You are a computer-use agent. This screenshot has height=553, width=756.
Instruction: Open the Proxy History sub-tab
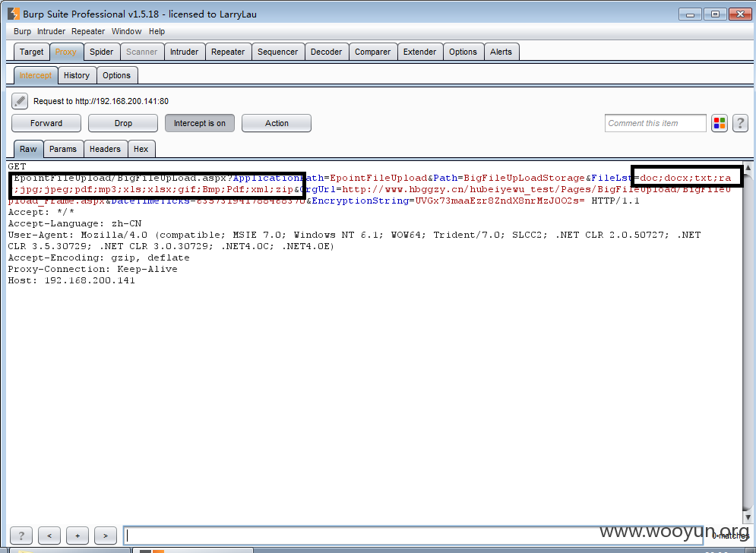click(77, 75)
